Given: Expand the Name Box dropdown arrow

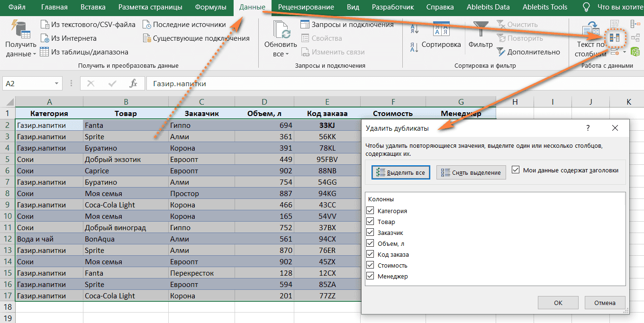Looking at the screenshot, I should tap(57, 84).
